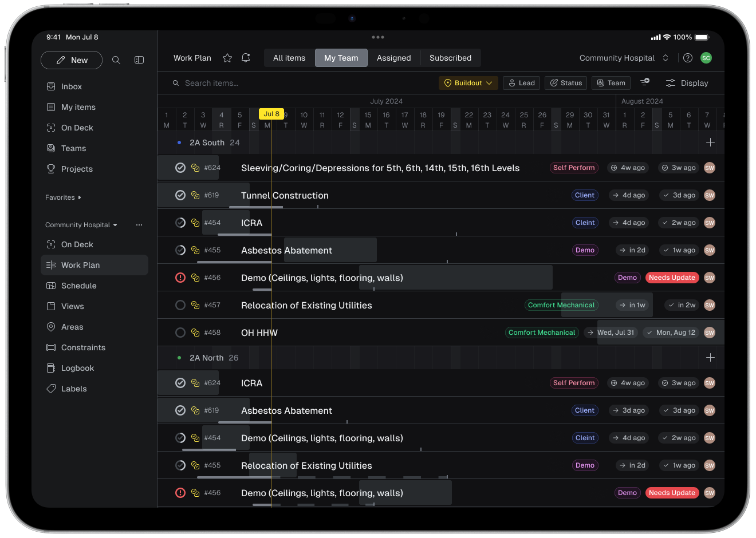This screenshot has width=756, height=538.
Task: Click the SC user avatar
Action: pyautogui.click(x=706, y=58)
